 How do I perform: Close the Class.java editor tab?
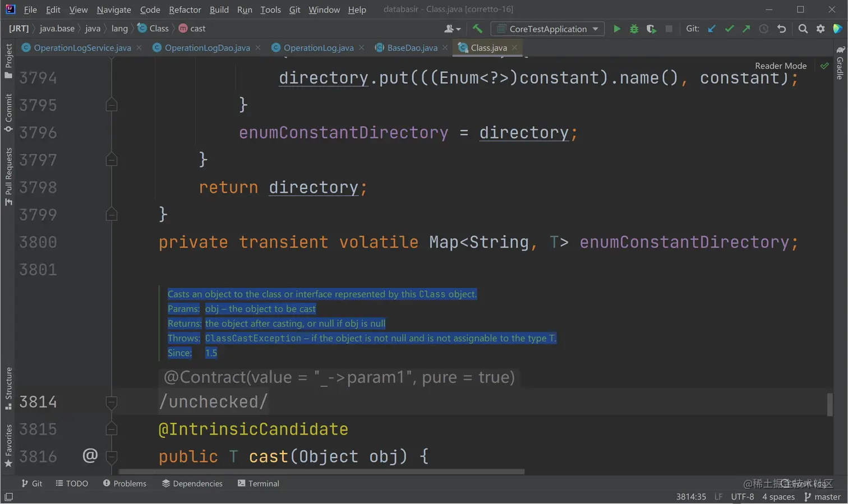pos(514,48)
